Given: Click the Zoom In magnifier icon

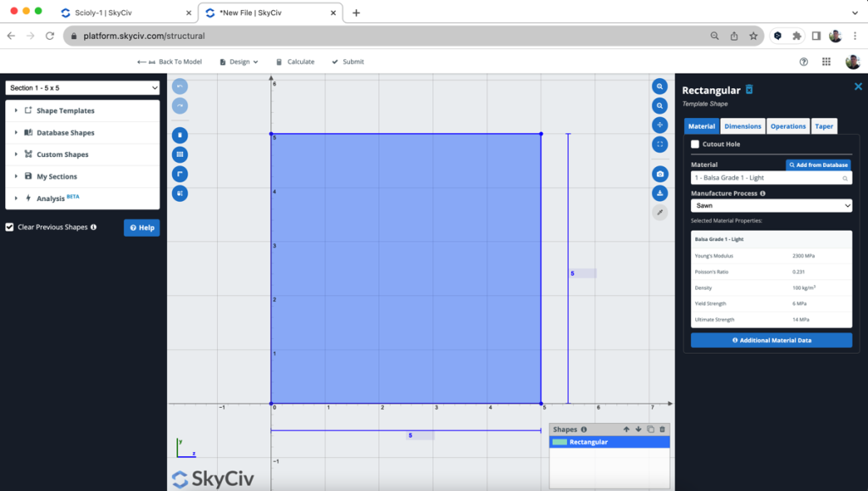Looking at the screenshot, I should [x=660, y=86].
